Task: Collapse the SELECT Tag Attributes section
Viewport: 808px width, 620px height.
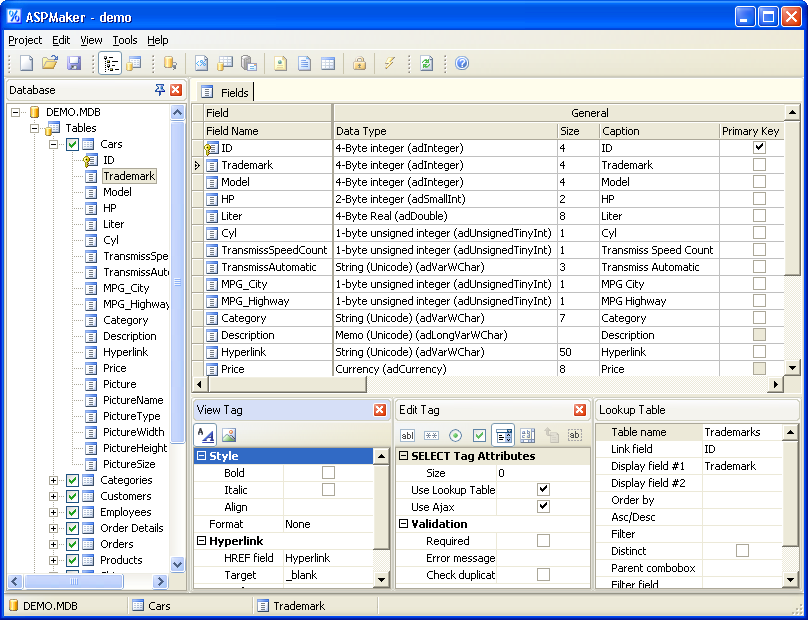Action: coord(404,456)
